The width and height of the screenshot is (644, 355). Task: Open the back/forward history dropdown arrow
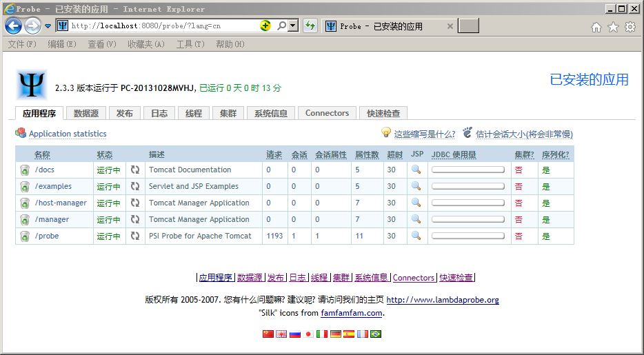48,26
